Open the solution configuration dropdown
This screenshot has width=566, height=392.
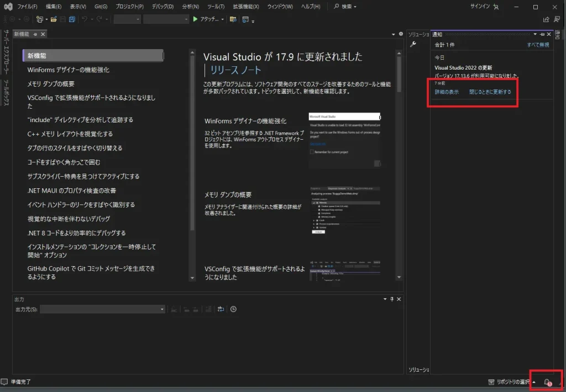point(127,19)
